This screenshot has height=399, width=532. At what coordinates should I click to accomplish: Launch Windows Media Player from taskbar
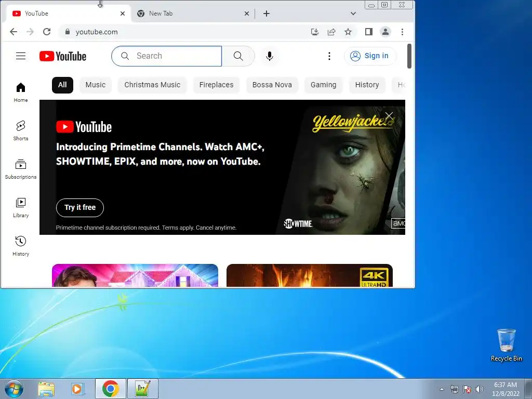click(78, 389)
